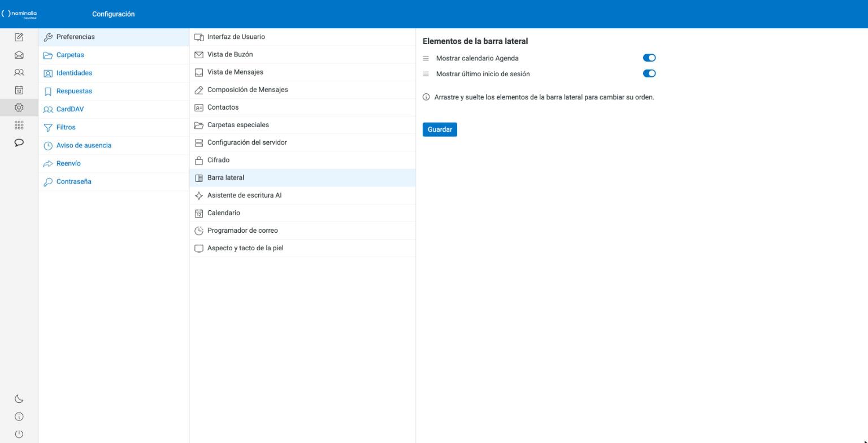
Task: Click the Nominalia logo
Action: coord(19,14)
